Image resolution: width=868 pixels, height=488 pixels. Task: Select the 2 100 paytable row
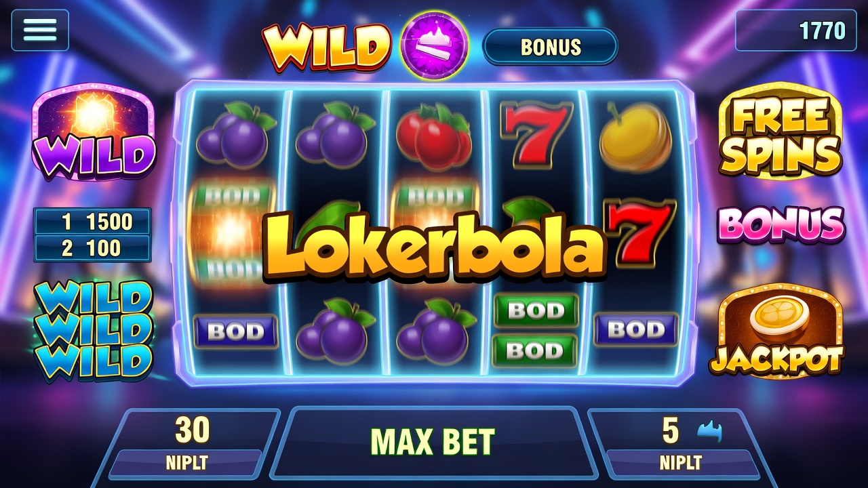click(x=93, y=248)
